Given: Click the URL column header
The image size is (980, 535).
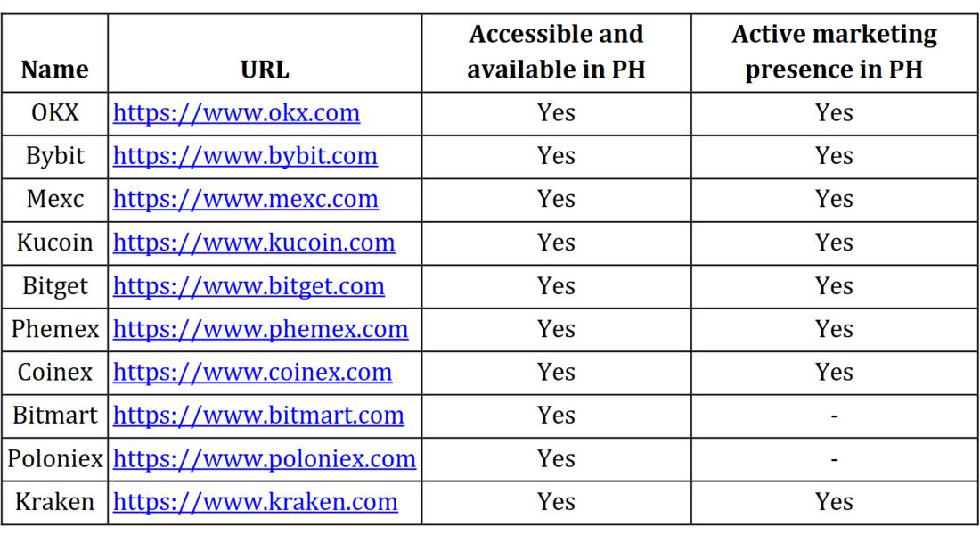Looking at the screenshot, I should pos(265,70).
